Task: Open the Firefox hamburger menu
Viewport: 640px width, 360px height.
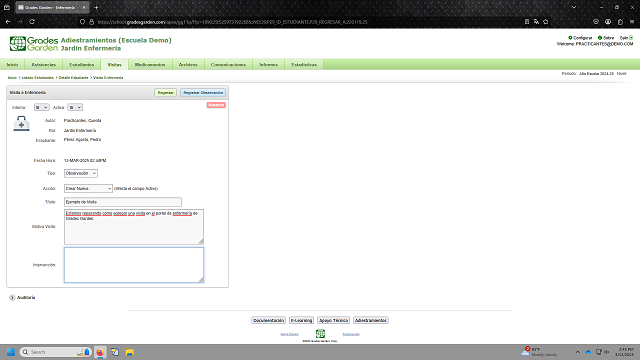Action: coord(632,22)
